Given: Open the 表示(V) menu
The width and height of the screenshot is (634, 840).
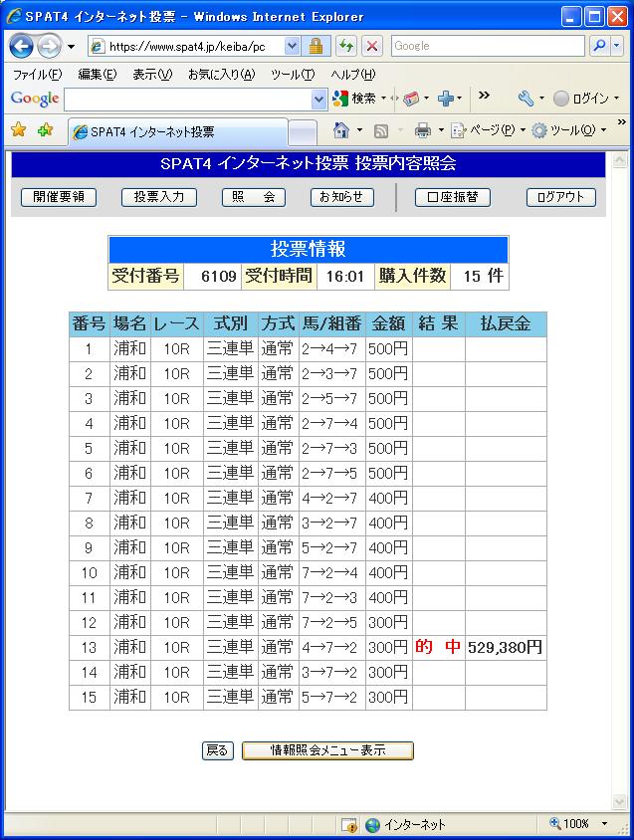Looking at the screenshot, I should click(152, 74).
